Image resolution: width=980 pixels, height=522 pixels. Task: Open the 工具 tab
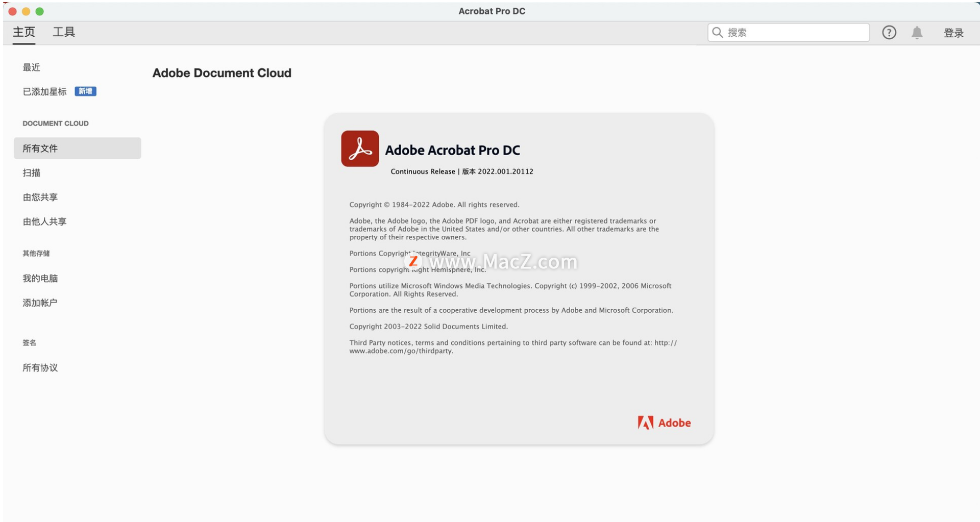pyautogui.click(x=64, y=32)
